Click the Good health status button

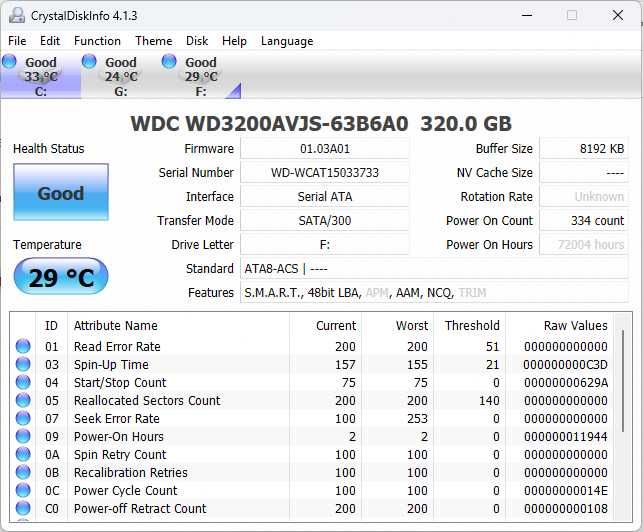coord(61,192)
